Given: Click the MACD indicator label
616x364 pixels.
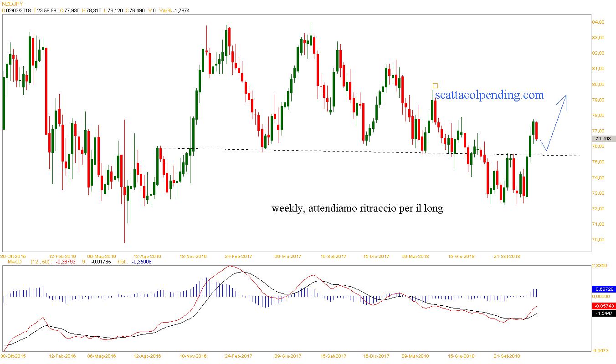Looking at the screenshot, I should tap(10, 262).
